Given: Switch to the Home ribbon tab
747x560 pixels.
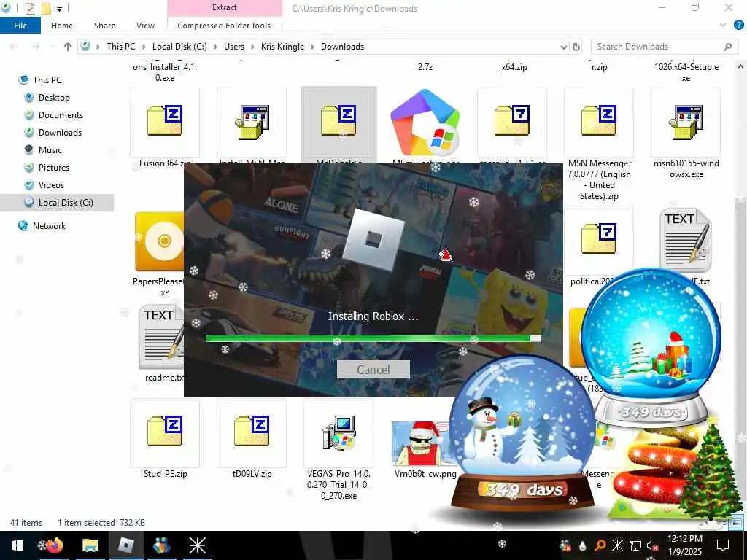Looking at the screenshot, I should [x=62, y=26].
